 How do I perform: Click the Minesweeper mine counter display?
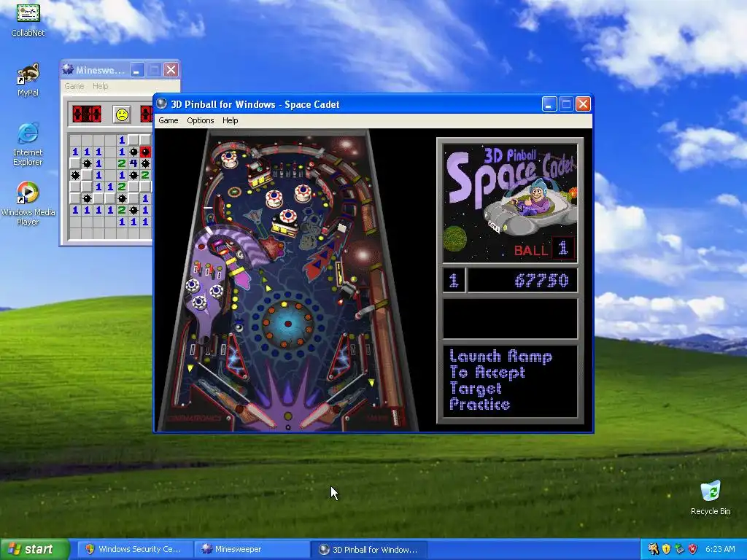coord(87,114)
